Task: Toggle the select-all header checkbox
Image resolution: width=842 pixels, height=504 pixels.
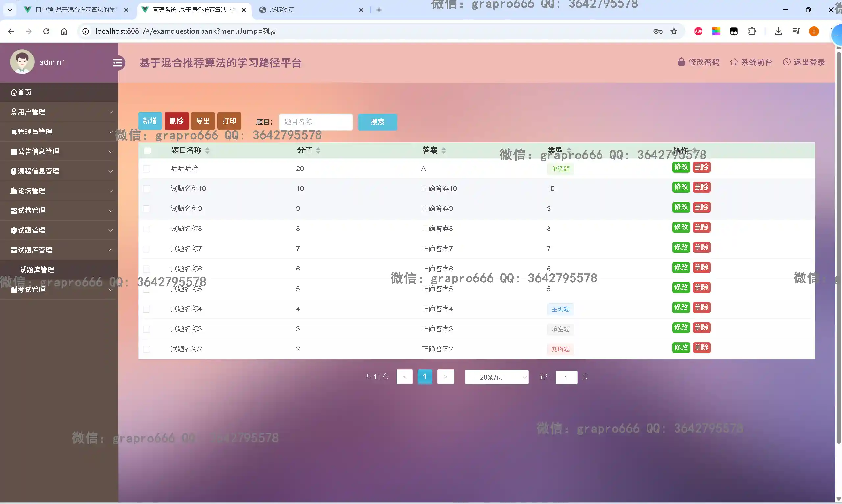Action: tap(147, 151)
